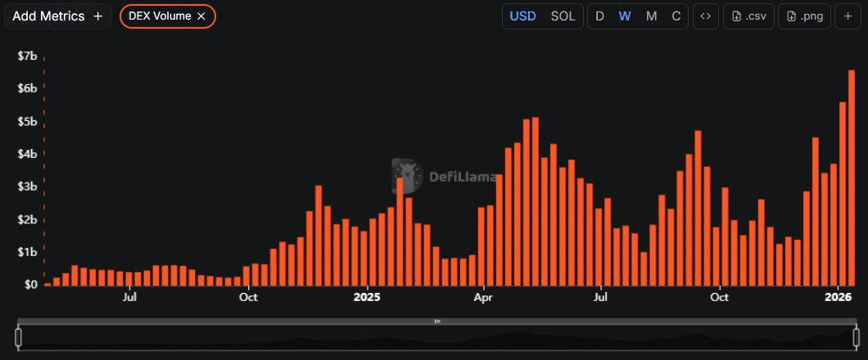
Task: Remove DEX Volume metric with X icon
Action: tap(201, 16)
